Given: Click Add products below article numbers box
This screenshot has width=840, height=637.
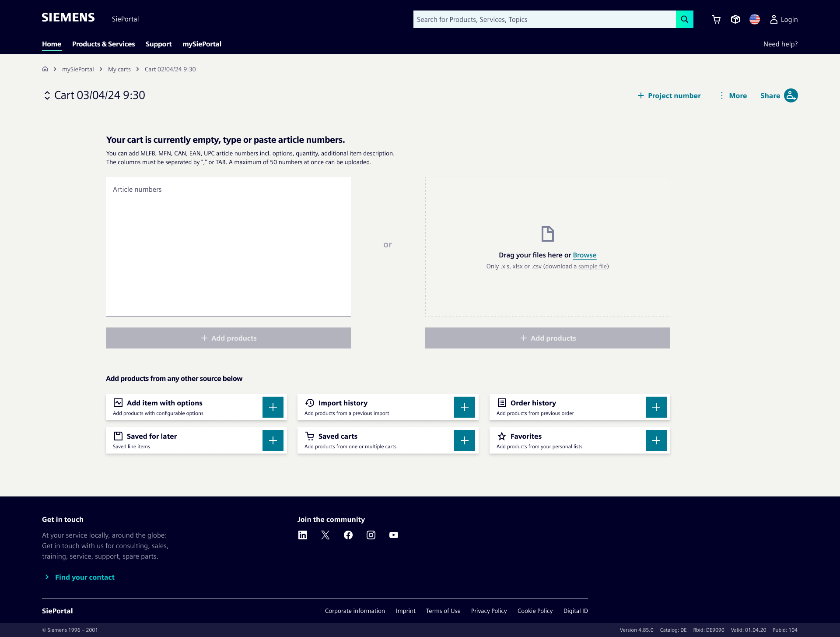Looking at the screenshot, I should tap(228, 338).
